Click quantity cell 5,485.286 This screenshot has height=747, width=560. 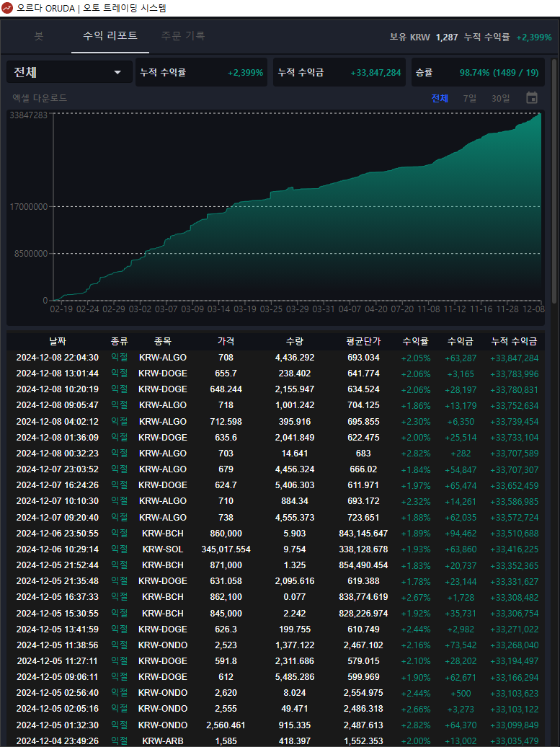(294, 677)
